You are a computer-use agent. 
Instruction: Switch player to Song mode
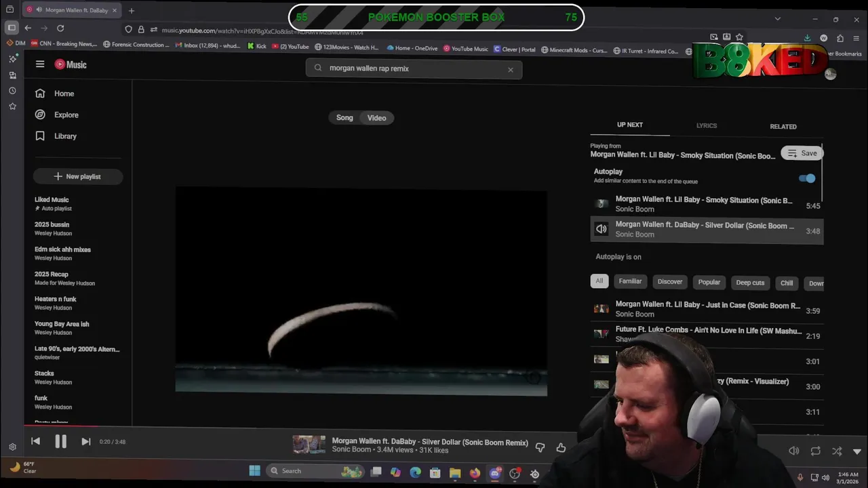tap(344, 118)
